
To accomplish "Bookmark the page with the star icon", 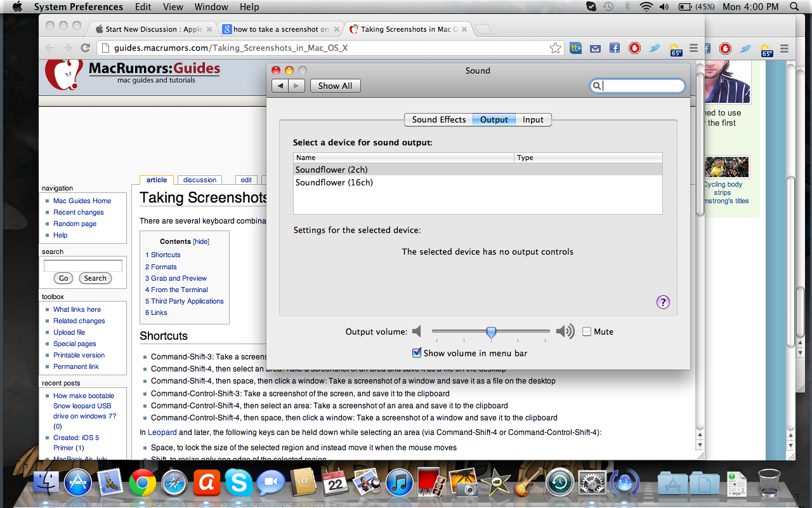I will pos(555,48).
